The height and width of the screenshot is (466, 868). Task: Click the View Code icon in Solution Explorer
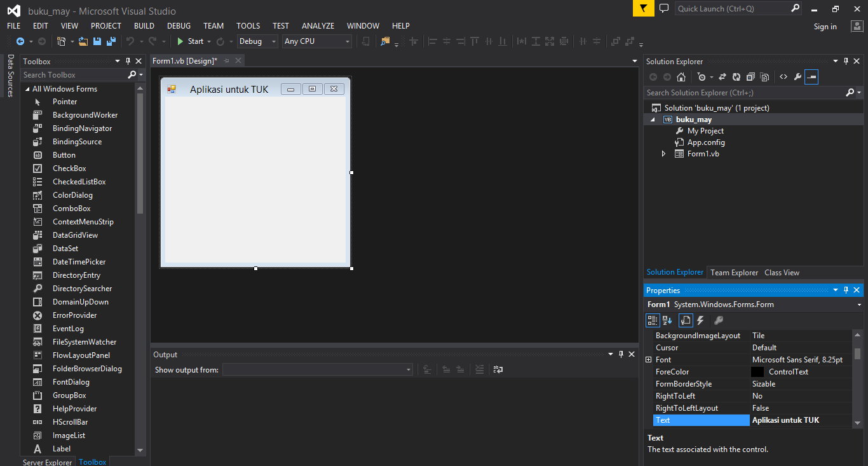783,77
